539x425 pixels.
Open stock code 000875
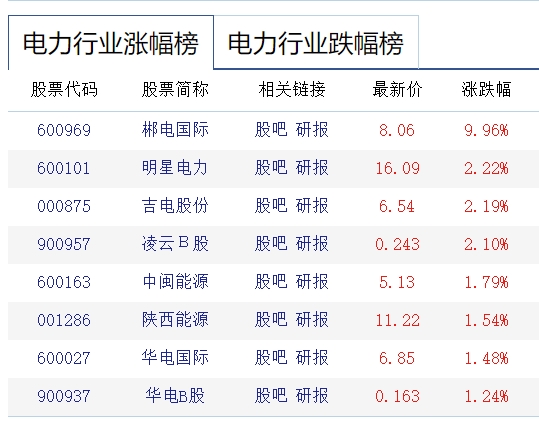point(64,206)
